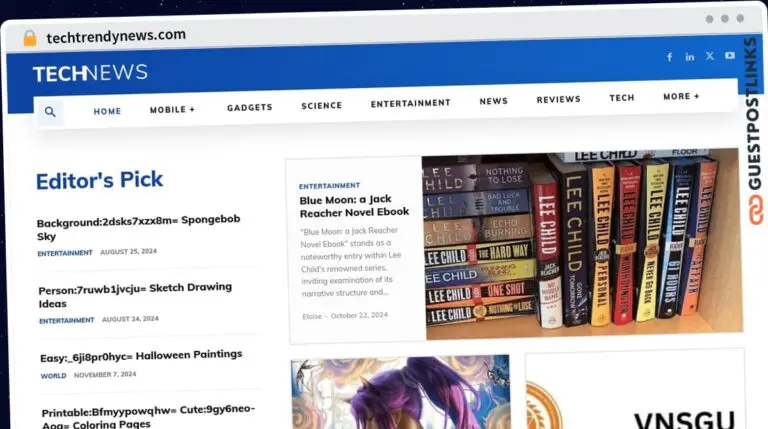Click the Lee Child books thumbnail
Viewport: 768px width, 429px height.
(x=581, y=242)
